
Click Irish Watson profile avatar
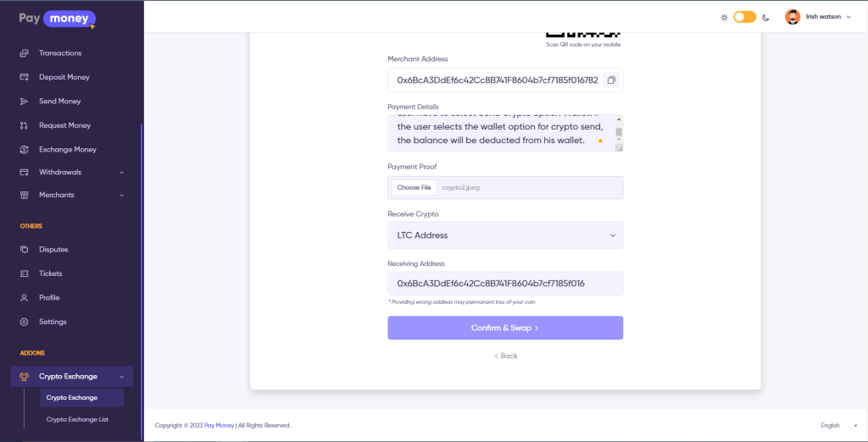click(x=793, y=17)
